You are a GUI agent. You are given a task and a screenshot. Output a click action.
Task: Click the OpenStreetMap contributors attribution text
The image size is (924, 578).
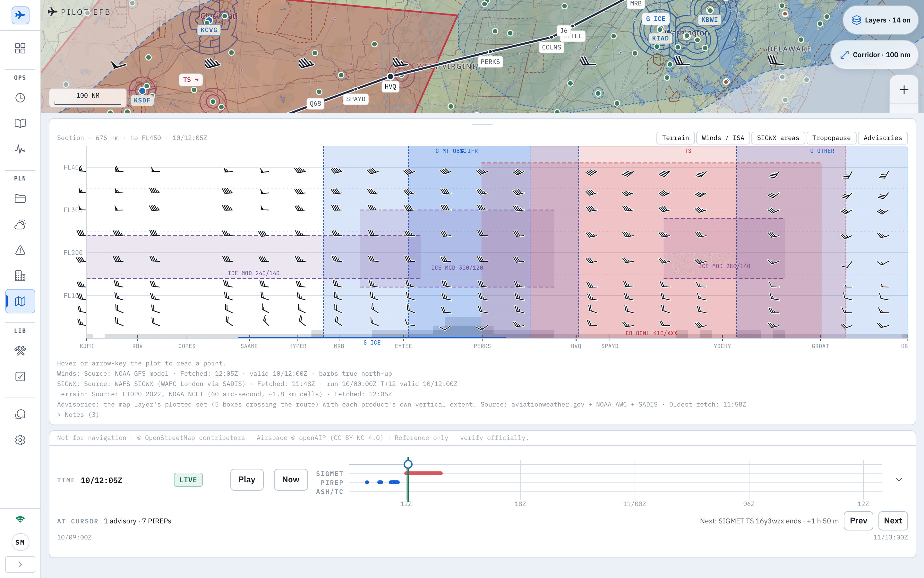(191, 438)
